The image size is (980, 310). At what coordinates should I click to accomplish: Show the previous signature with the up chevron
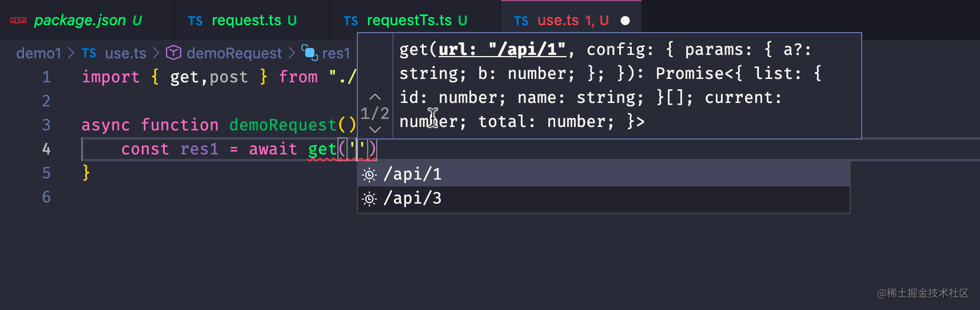375,97
